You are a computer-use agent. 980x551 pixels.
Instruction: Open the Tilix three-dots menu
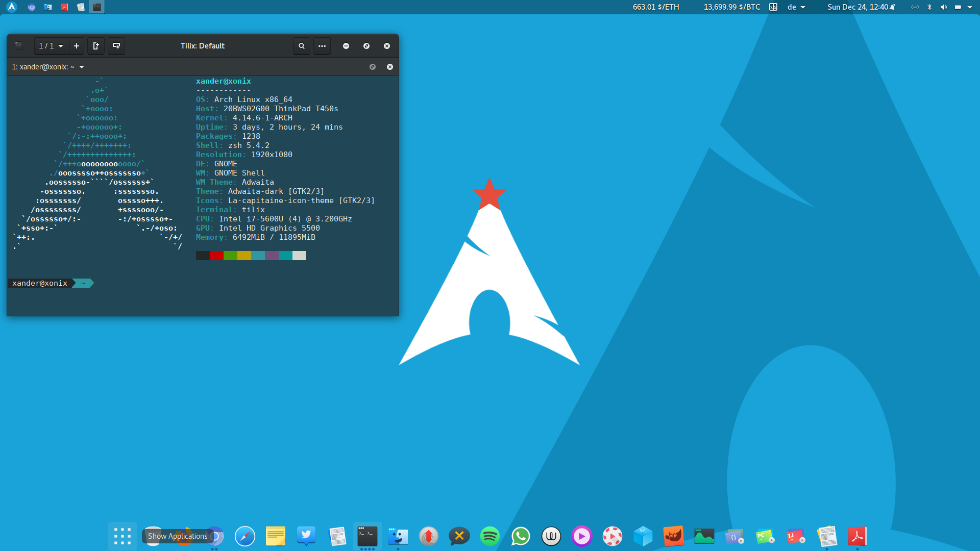pyautogui.click(x=322, y=46)
